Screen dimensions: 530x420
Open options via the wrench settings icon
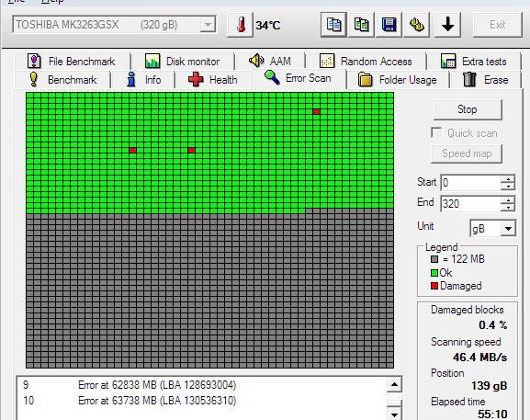point(416,25)
